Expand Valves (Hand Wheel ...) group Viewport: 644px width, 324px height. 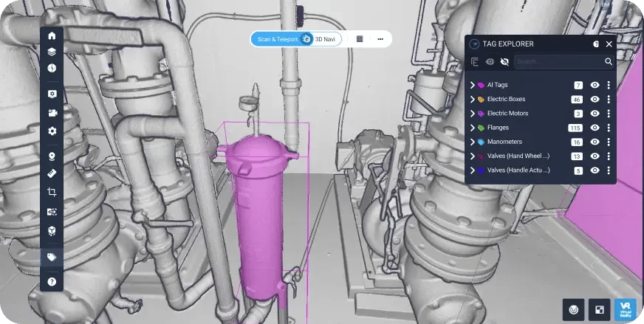click(x=473, y=156)
